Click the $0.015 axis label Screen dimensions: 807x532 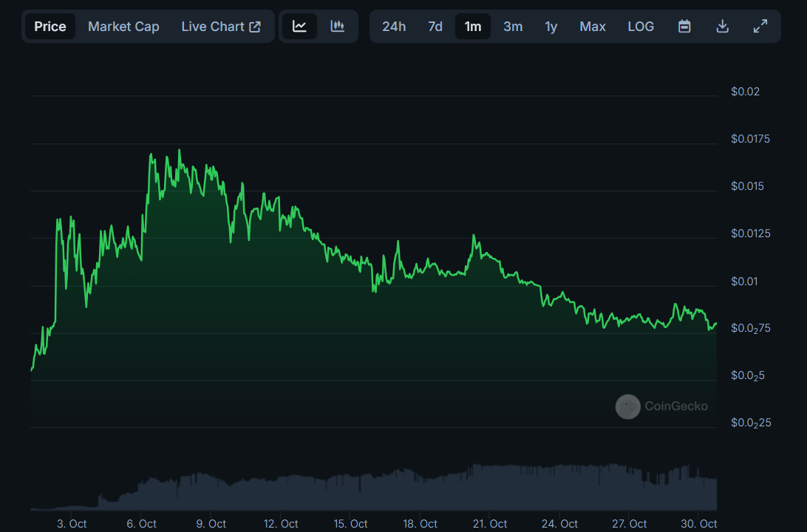747,186
